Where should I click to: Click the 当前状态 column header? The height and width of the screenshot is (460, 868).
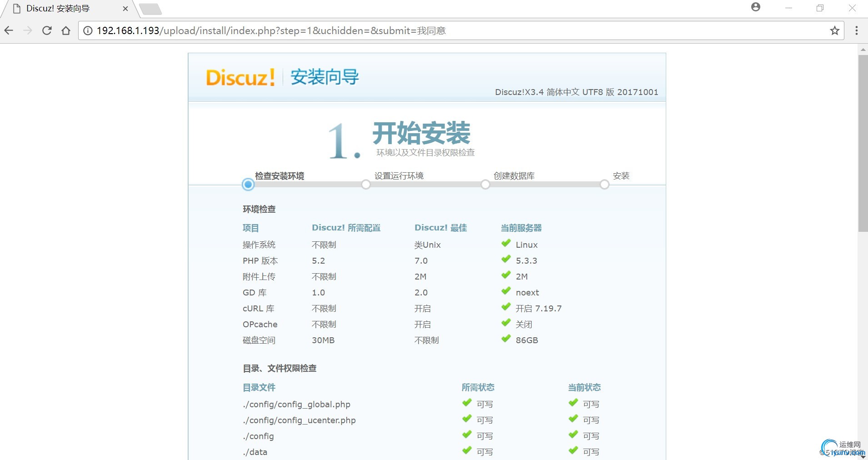(584, 388)
